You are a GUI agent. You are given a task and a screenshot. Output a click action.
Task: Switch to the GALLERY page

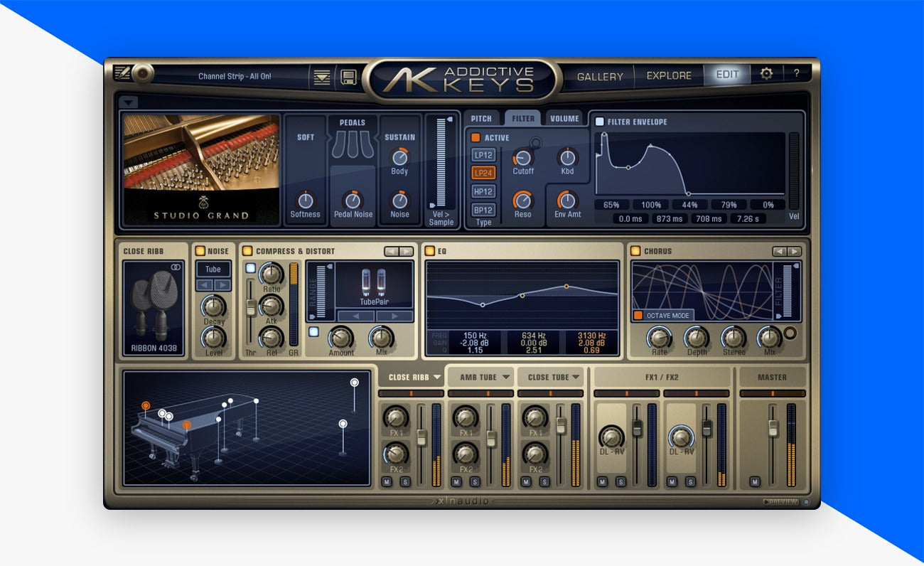point(600,76)
